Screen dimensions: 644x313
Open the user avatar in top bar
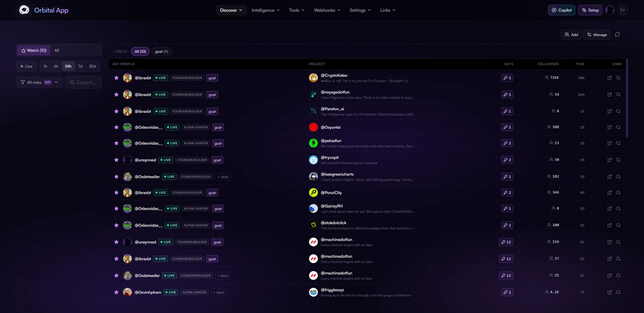point(610,10)
